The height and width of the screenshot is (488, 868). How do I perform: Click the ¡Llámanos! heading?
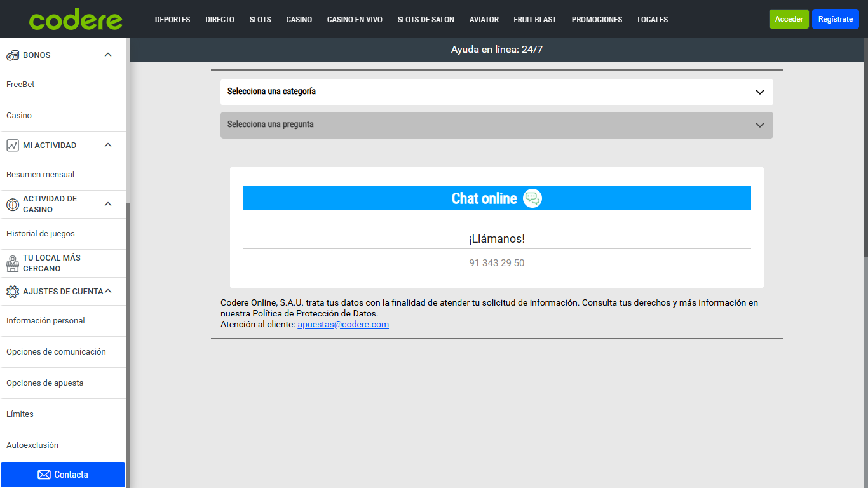click(x=497, y=239)
